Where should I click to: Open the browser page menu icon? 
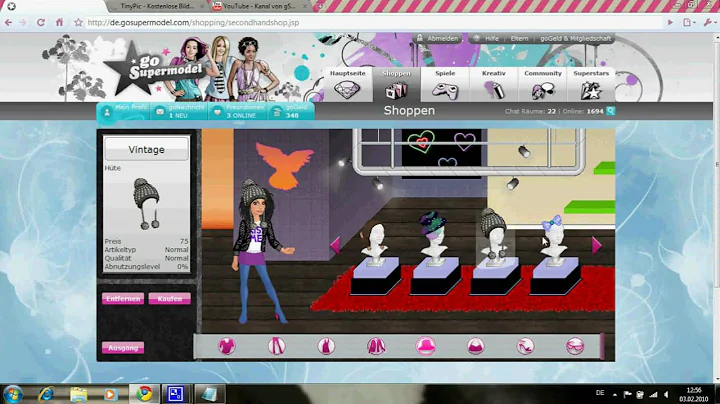pyautogui.click(x=688, y=22)
